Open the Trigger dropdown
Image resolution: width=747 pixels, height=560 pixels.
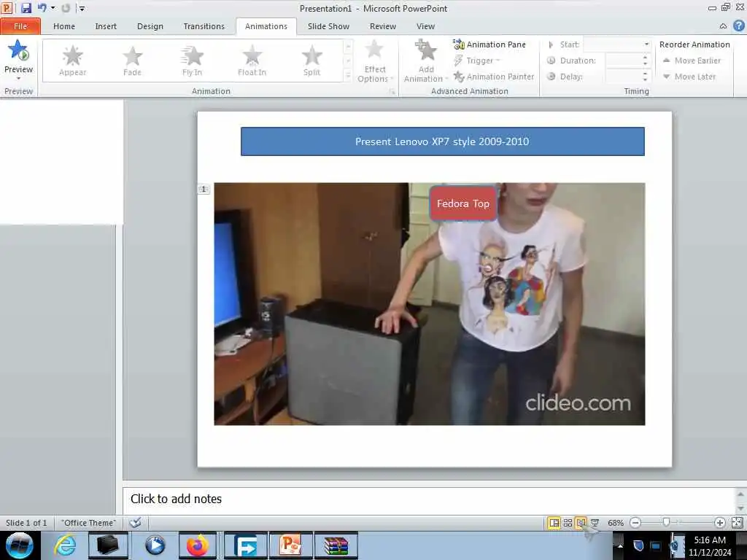pos(476,61)
